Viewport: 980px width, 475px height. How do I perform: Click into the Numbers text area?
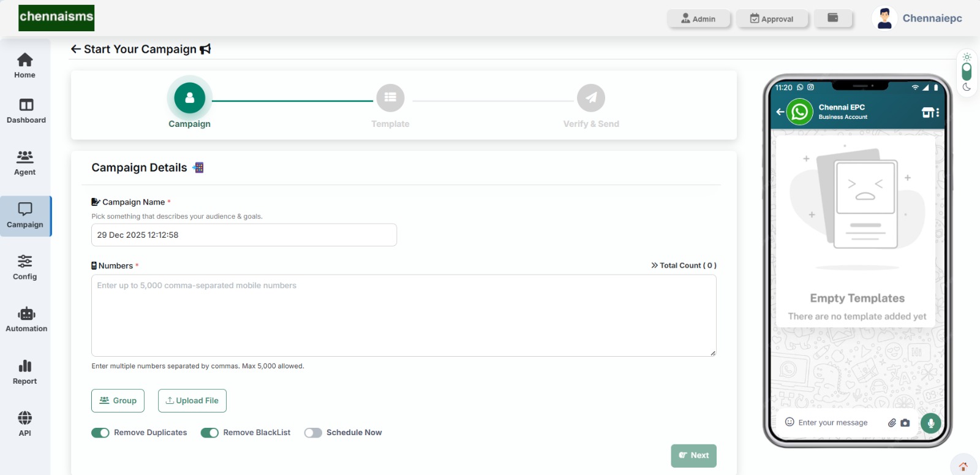click(x=404, y=316)
